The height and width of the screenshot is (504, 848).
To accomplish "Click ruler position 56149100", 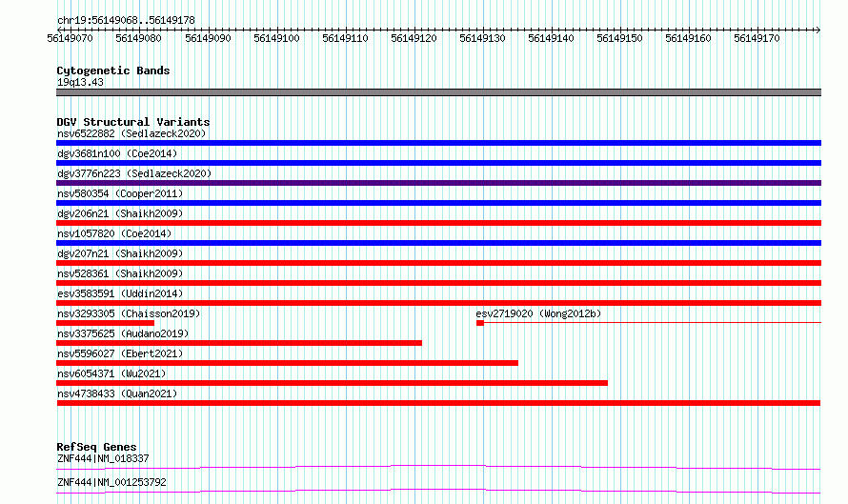I will point(277,38).
